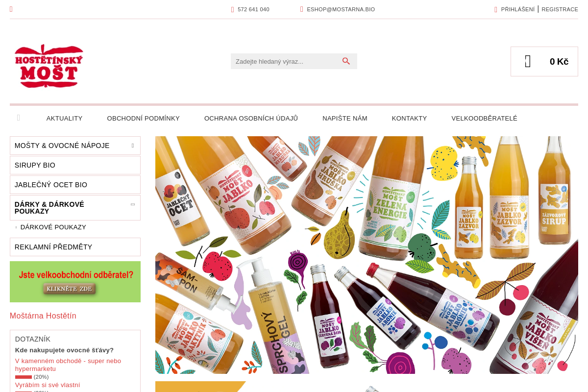The image size is (588, 392).
Task: Open the Aktuality menu item
Action: (x=64, y=118)
